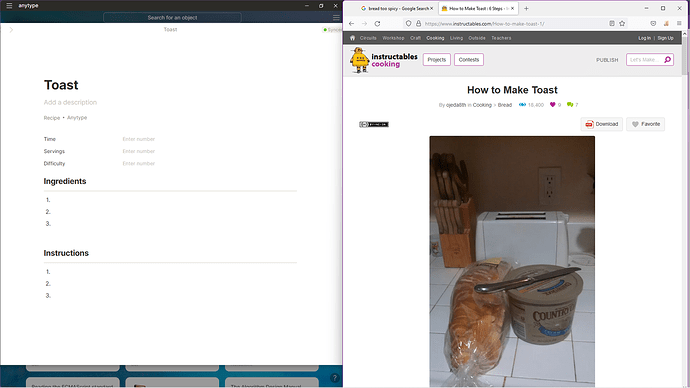
Task: Open the Cooking category menu item
Action: click(x=435, y=38)
